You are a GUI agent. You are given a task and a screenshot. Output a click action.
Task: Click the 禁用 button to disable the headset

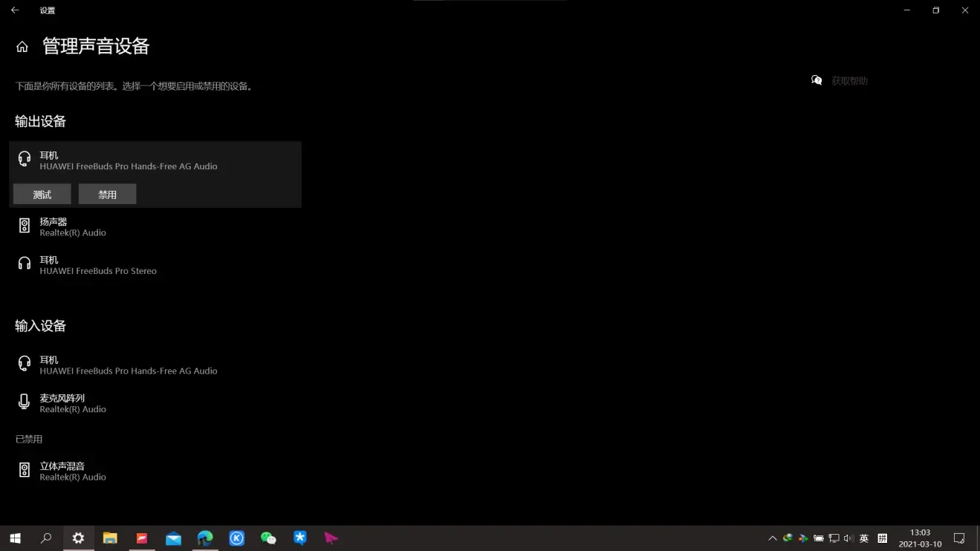click(108, 195)
